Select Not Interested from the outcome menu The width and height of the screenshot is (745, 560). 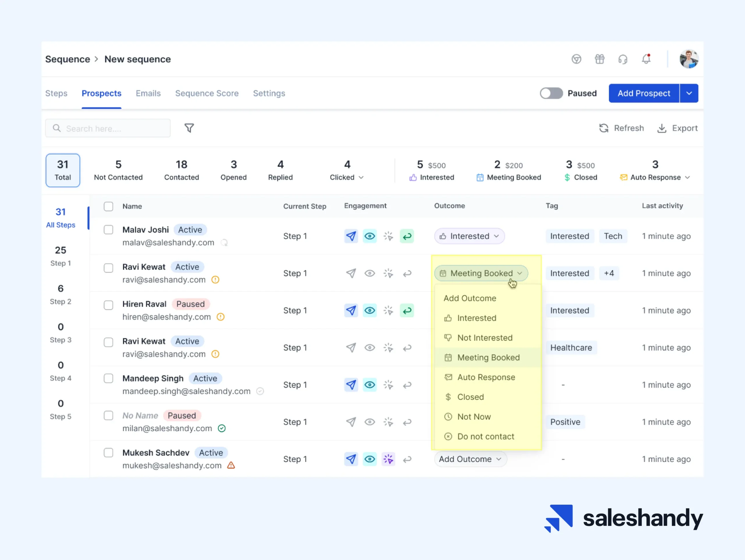click(485, 338)
